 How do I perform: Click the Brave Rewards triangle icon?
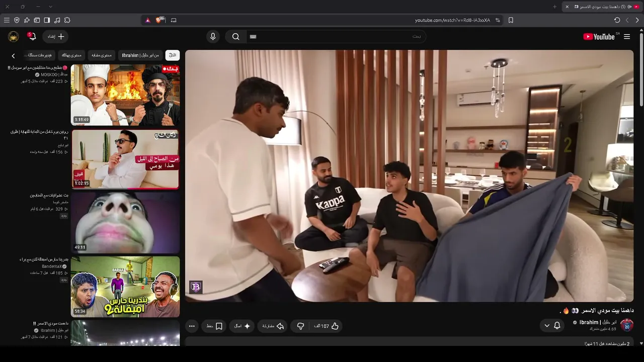click(148, 20)
